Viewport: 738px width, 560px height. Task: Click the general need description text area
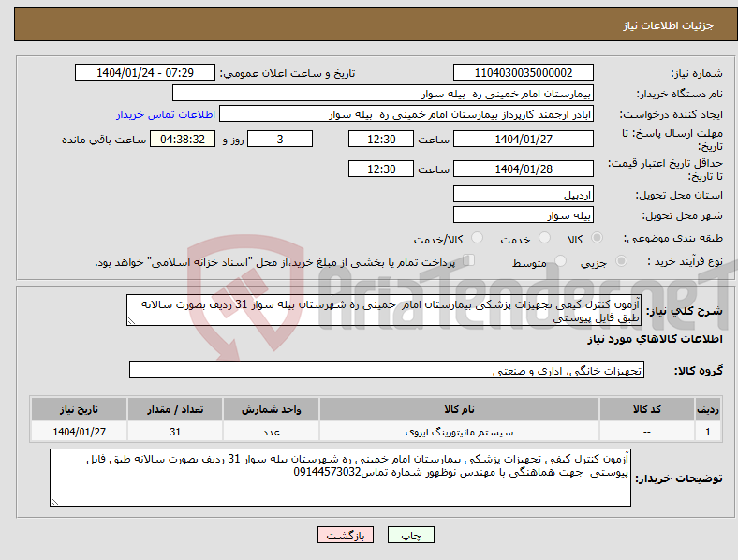[384, 310]
